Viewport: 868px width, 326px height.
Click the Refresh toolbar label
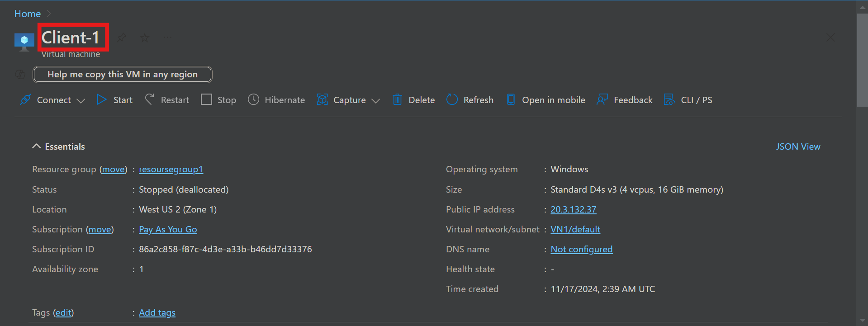click(479, 100)
